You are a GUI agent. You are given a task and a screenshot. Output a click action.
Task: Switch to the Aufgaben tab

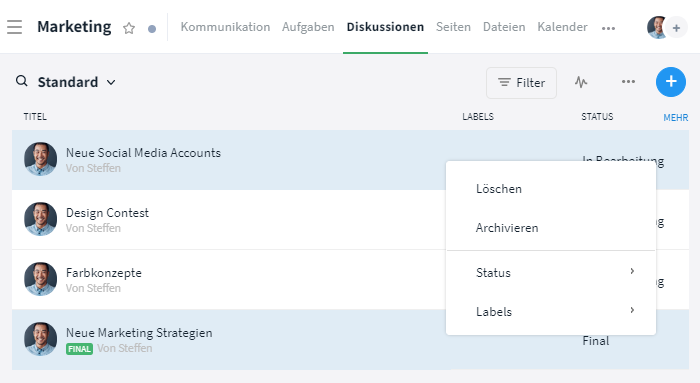click(308, 27)
